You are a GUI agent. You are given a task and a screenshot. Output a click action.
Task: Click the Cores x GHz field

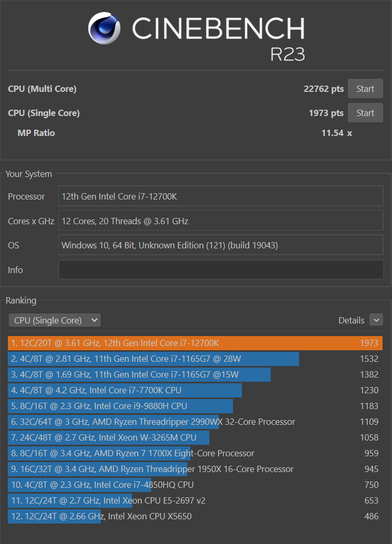point(220,221)
